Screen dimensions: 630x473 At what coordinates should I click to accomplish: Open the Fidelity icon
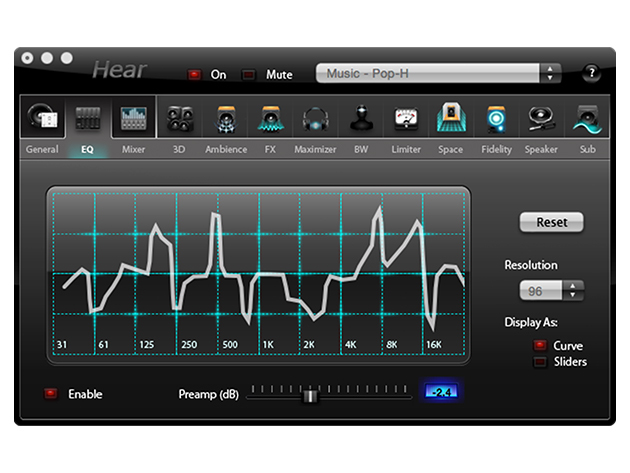[496, 119]
